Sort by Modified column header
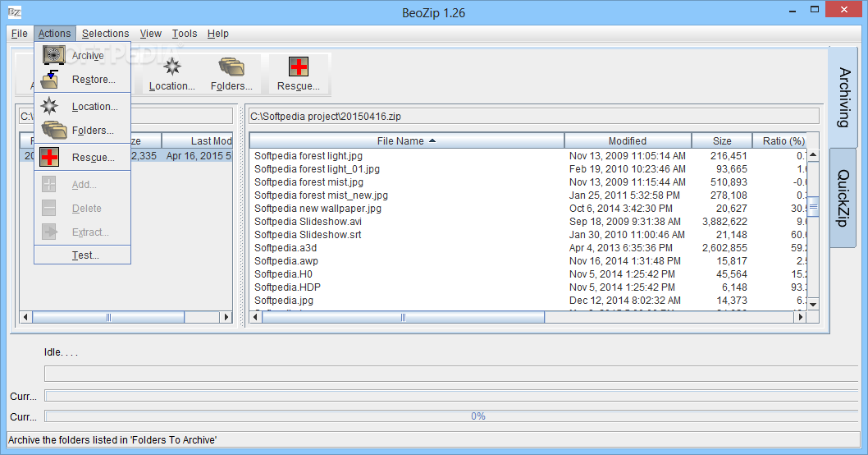Viewport: 868px width, 455px height. 628,140
